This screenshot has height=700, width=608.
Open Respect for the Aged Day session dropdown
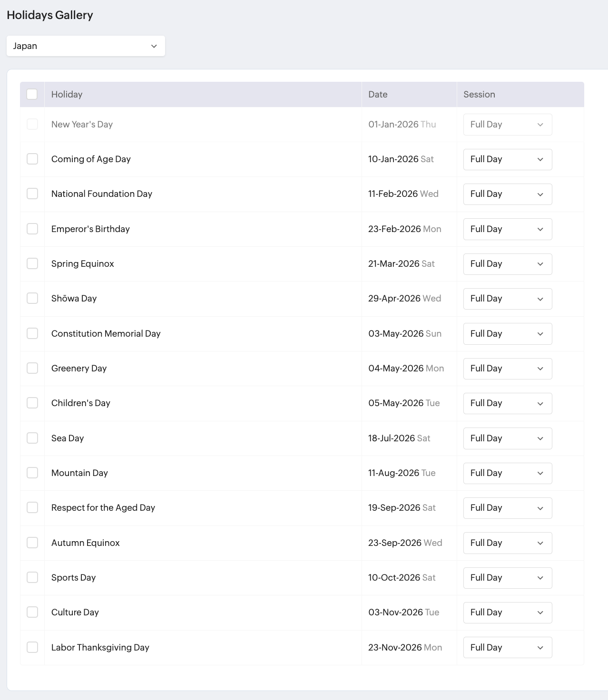pos(508,508)
